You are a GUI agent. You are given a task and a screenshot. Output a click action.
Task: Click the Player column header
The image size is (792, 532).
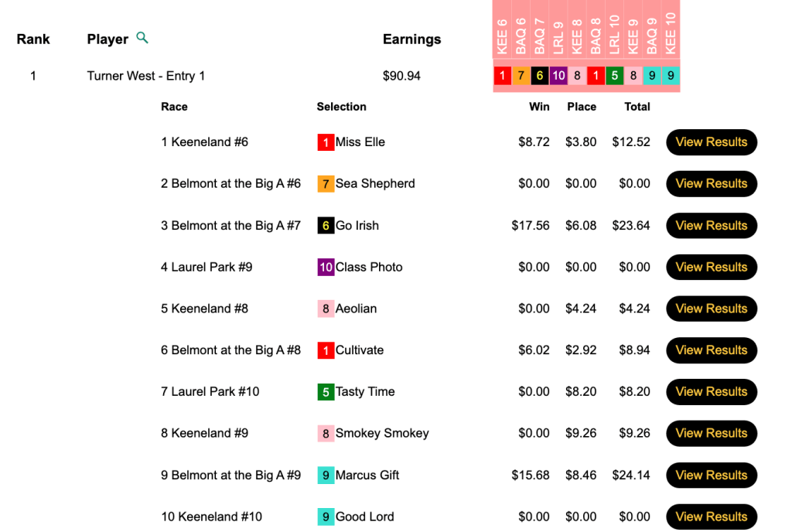click(x=108, y=39)
